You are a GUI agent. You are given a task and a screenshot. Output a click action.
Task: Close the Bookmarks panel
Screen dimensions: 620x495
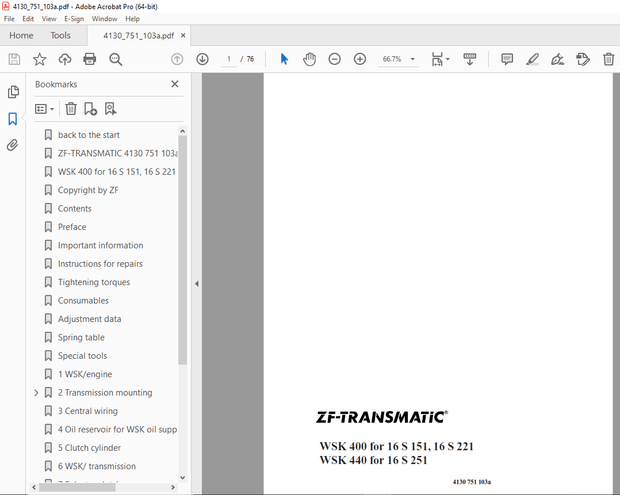[175, 84]
